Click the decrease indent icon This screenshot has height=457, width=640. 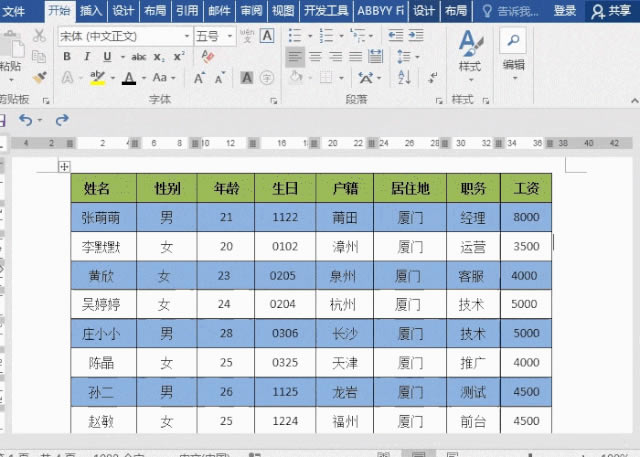[396, 36]
